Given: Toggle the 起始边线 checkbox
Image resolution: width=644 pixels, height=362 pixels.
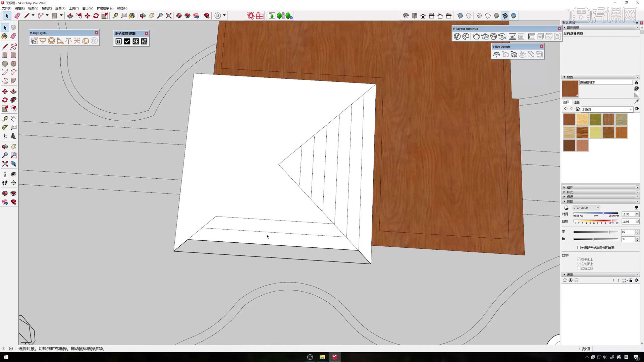Looking at the screenshot, I should [x=579, y=268].
